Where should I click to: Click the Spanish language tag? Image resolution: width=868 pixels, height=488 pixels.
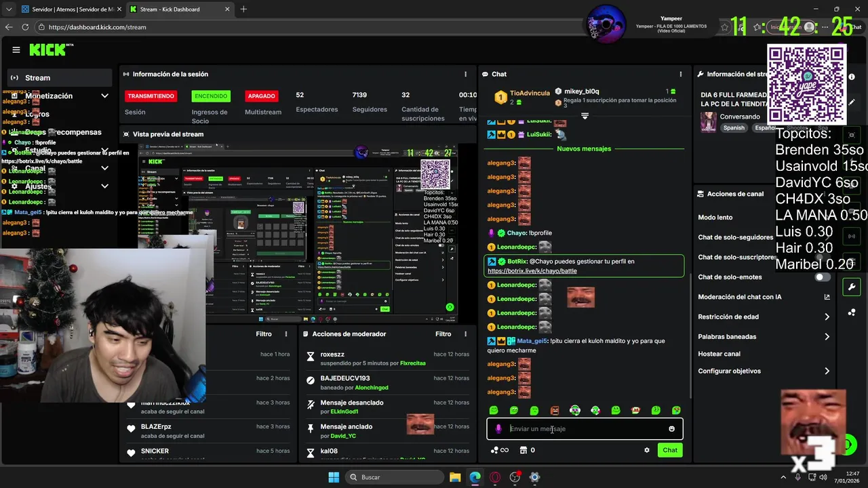point(734,127)
